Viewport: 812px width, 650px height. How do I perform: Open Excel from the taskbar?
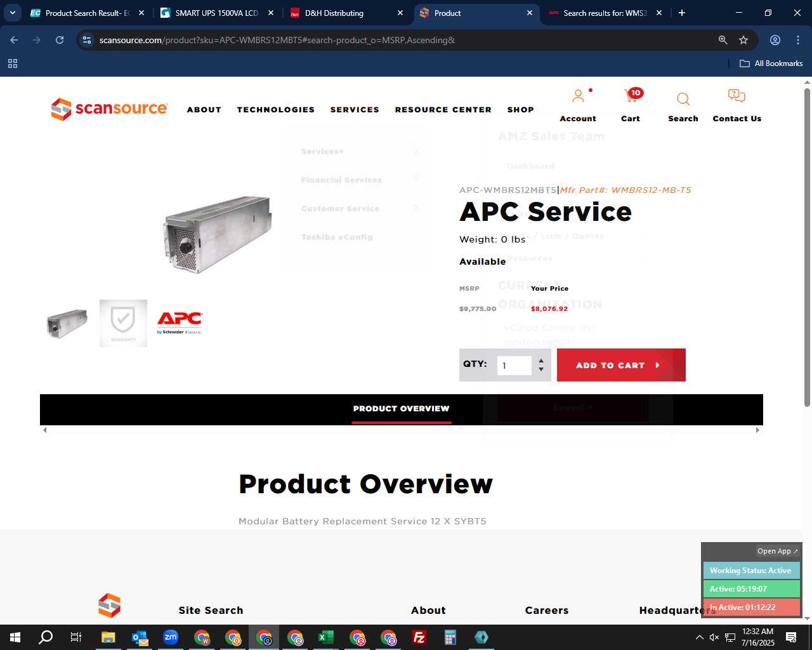[326, 637]
